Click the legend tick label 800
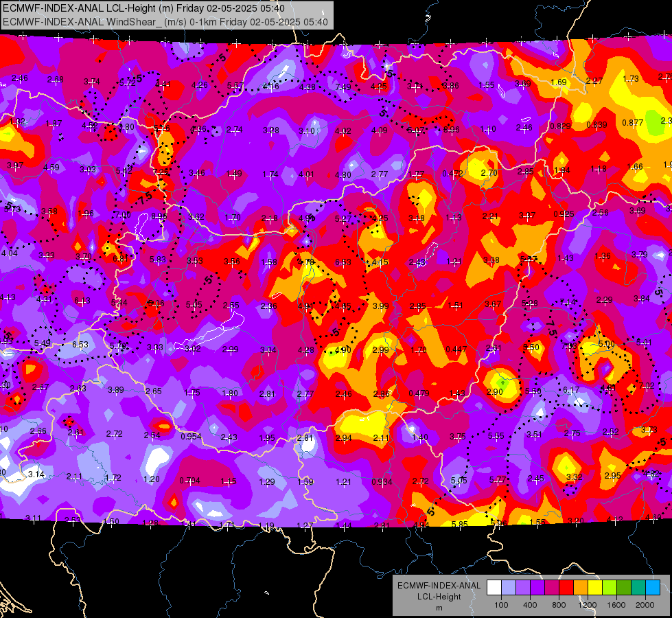This screenshot has width=672, height=618. click(x=559, y=605)
